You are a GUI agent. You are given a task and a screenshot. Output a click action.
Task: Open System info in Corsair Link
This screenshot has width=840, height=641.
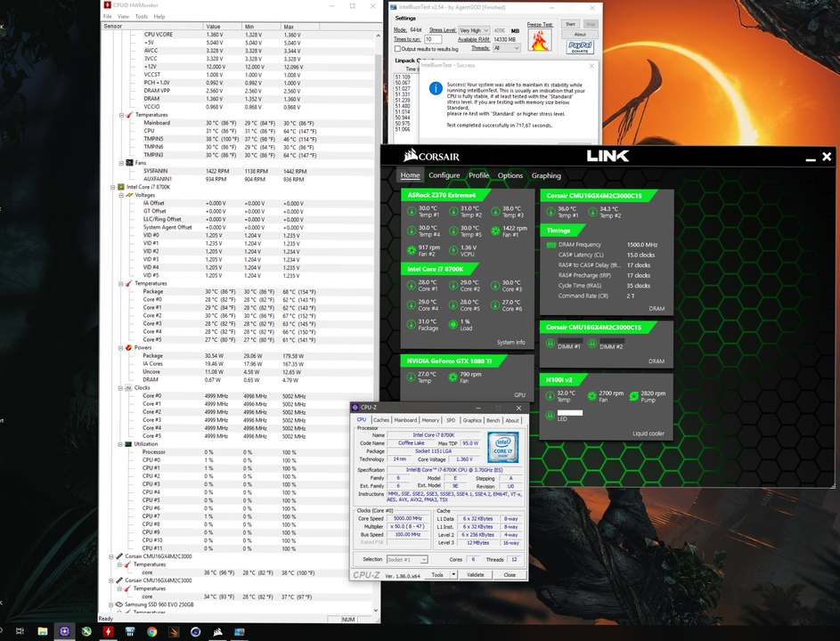511,342
